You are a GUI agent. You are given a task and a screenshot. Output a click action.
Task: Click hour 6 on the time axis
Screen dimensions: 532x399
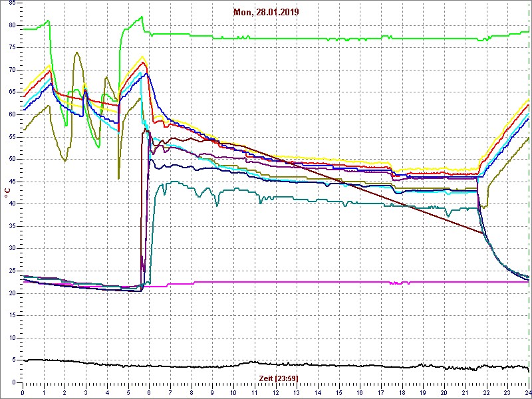coord(149,392)
